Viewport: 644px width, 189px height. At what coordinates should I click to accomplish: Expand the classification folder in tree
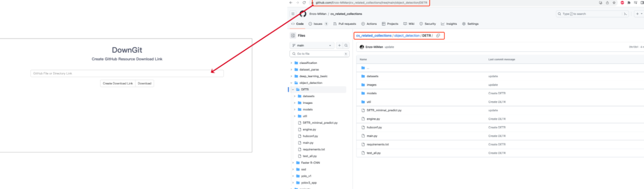[292, 63]
